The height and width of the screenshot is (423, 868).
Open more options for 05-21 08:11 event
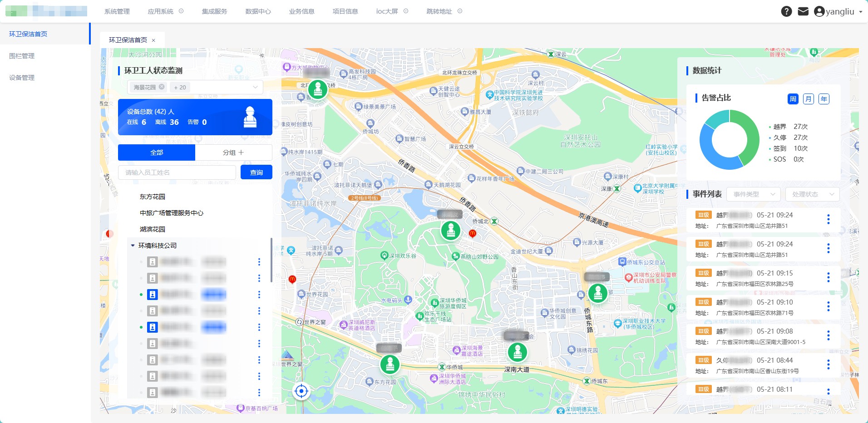pyautogui.click(x=829, y=391)
